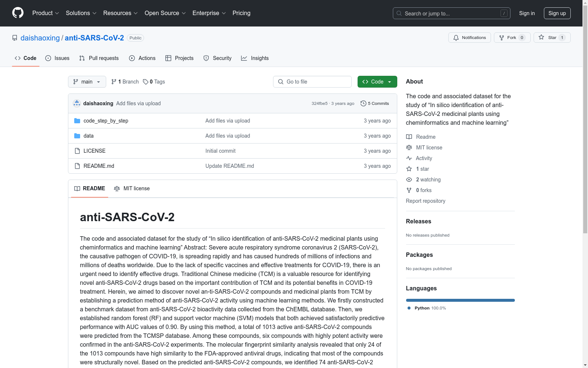
Task: Click the star icon next to 1 star
Action: [x=409, y=169]
